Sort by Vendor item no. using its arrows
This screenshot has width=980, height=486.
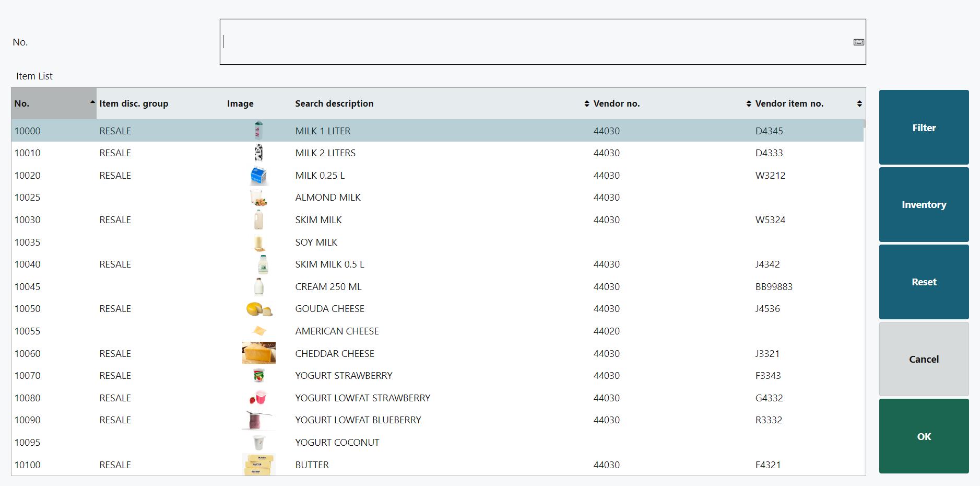point(859,103)
